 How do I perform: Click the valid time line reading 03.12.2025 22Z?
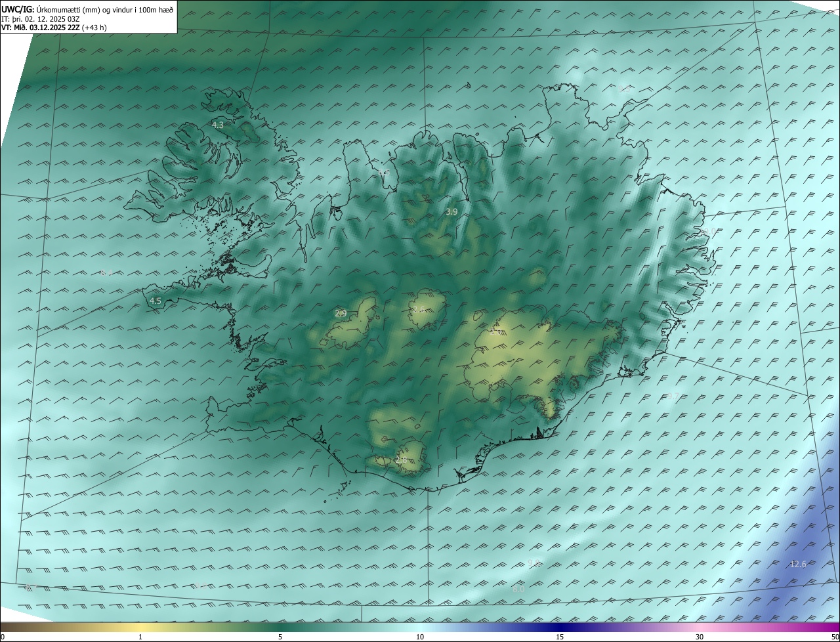[x=53, y=28]
